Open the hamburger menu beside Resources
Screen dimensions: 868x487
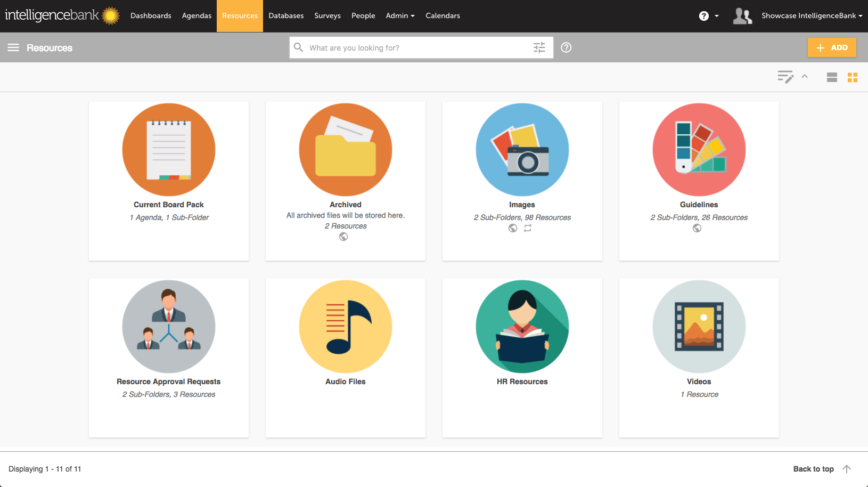coord(13,47)
